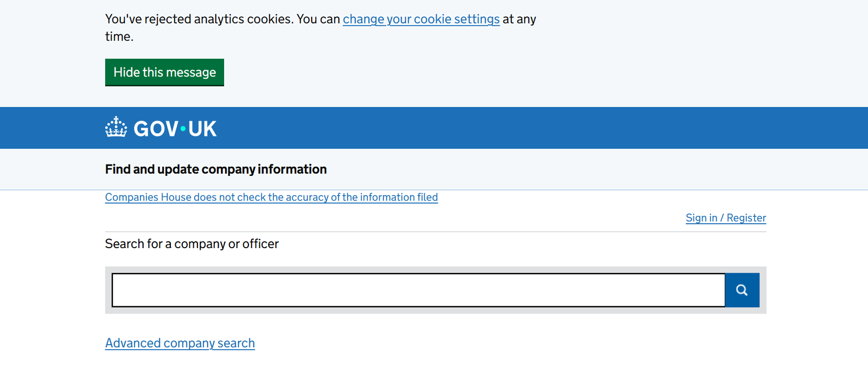The width and height of the screenshot is (868, 373).
Task: Open the Companies House accuracy disclaimer link
Action: click(271, 197)
